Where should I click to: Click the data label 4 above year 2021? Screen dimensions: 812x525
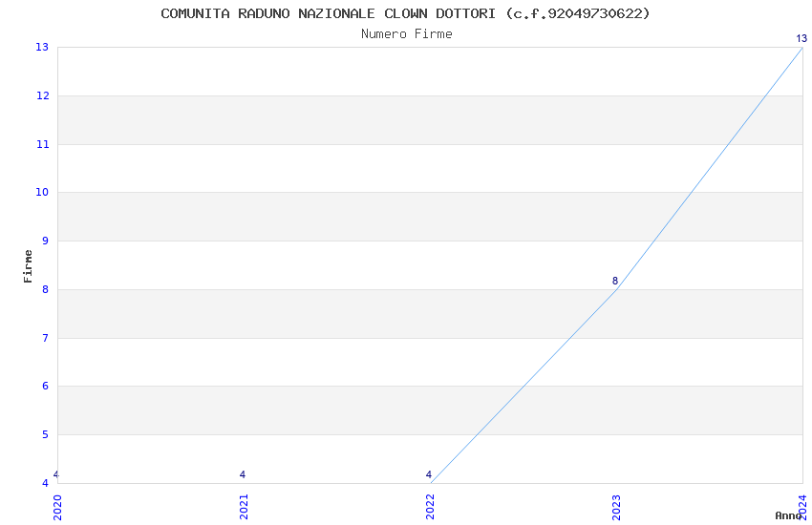click(243, 474)
